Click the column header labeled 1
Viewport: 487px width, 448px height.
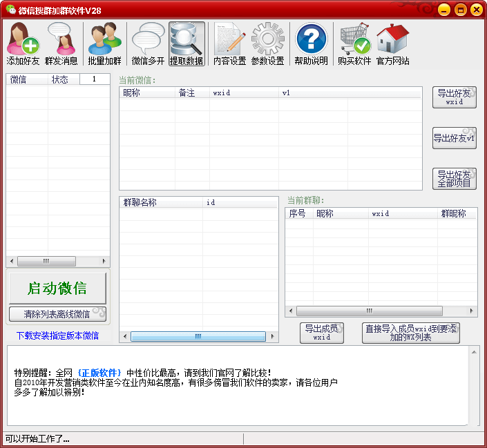click(x=95, y=79)
